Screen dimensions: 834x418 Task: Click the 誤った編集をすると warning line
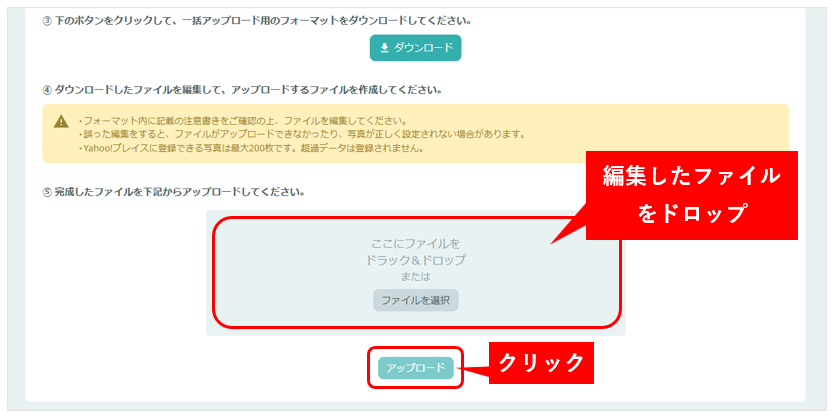click(x=301, y=134)
